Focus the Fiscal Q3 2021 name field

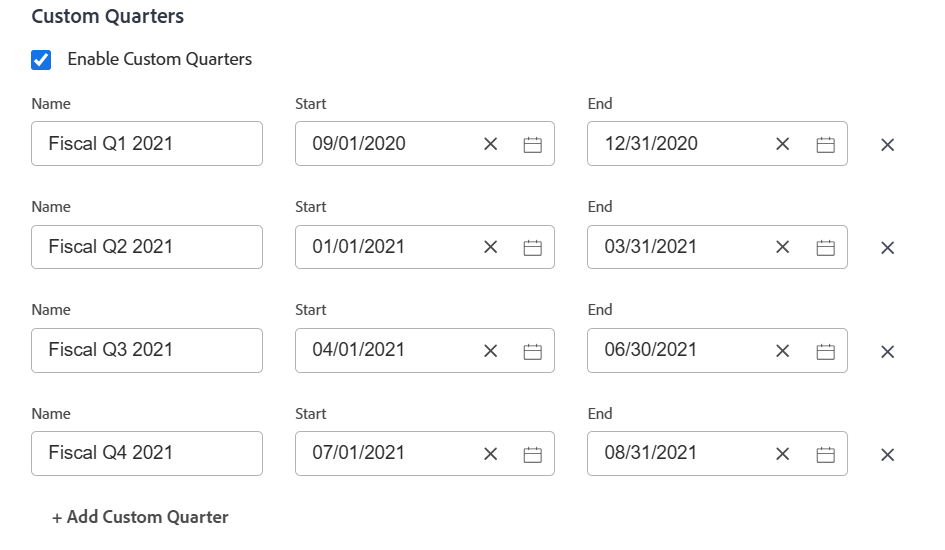[146, 350]
